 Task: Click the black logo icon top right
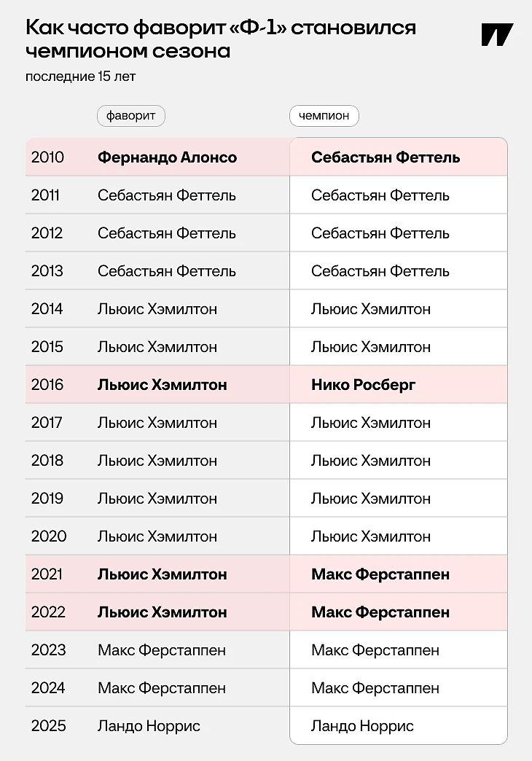click(x=497, y=35)
